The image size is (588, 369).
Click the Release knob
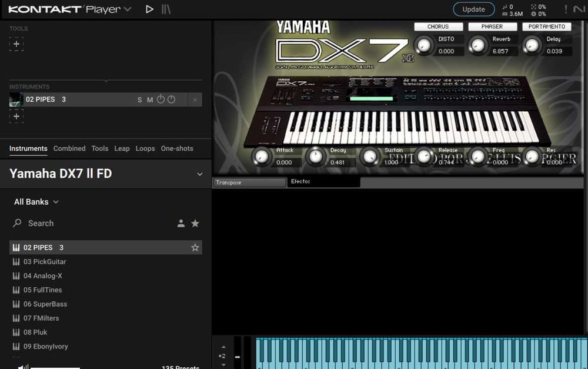coord(424,157)
